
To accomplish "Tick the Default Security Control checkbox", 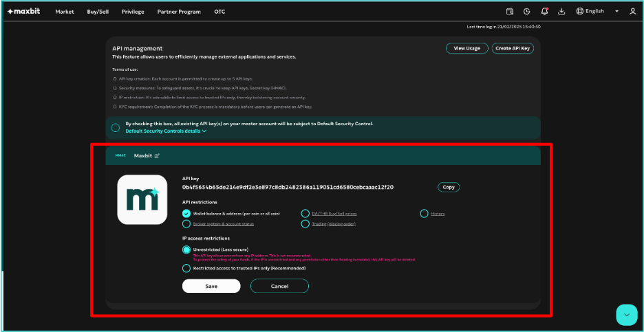I will 116,127.
